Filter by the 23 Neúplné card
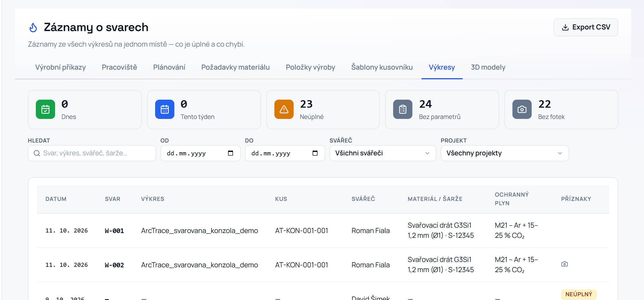Screen dimensions: 644x300 click(323, 110)
